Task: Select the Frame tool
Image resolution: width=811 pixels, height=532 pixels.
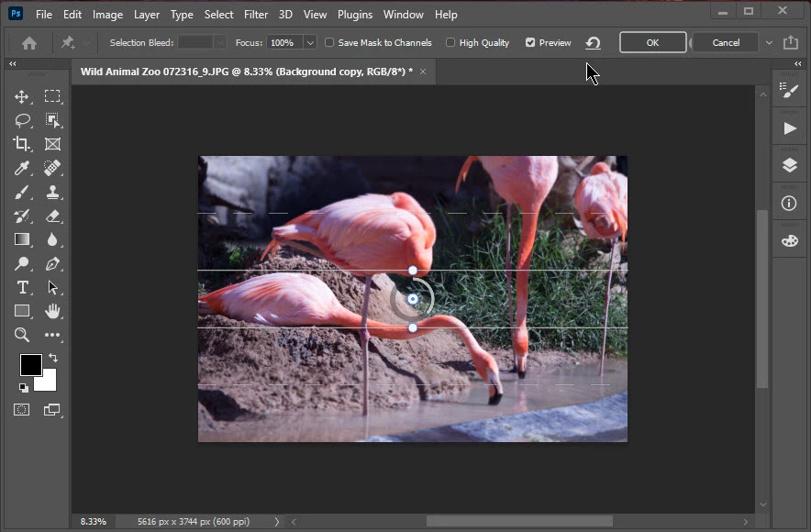Action: coord(52,144)
